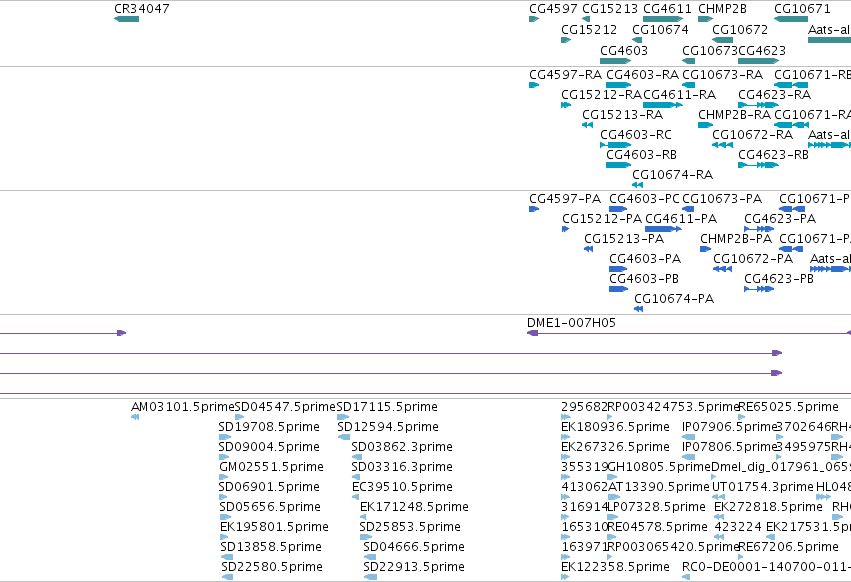851x582 pixels.
Task: Open transcript CG10673-RA
Action: 722,74
